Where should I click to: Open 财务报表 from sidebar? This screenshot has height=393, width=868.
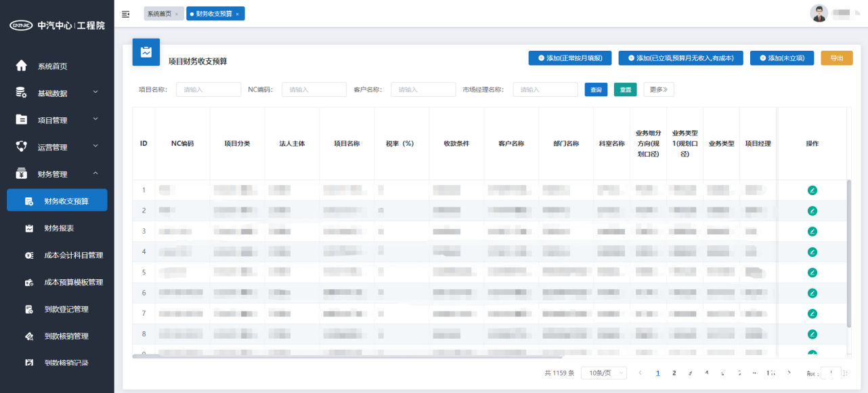(x=59, y=228)
